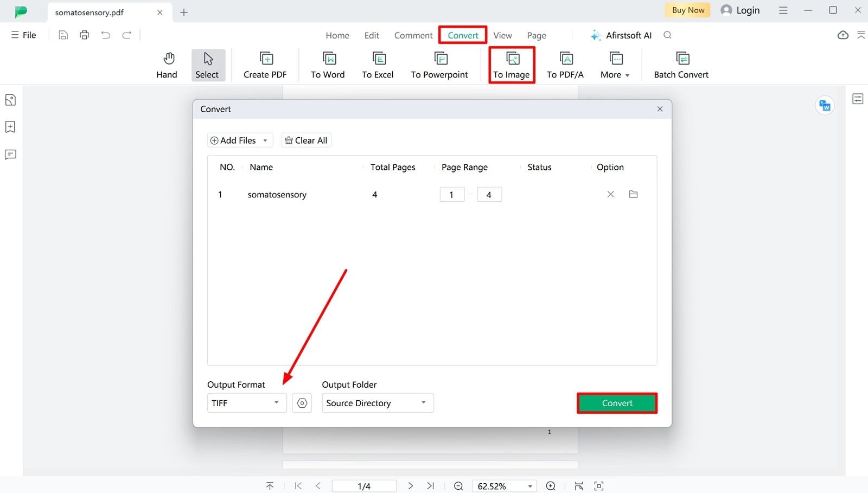Open the hamburger menu in title bar
868x493 pixels.
tap(783, 10)
